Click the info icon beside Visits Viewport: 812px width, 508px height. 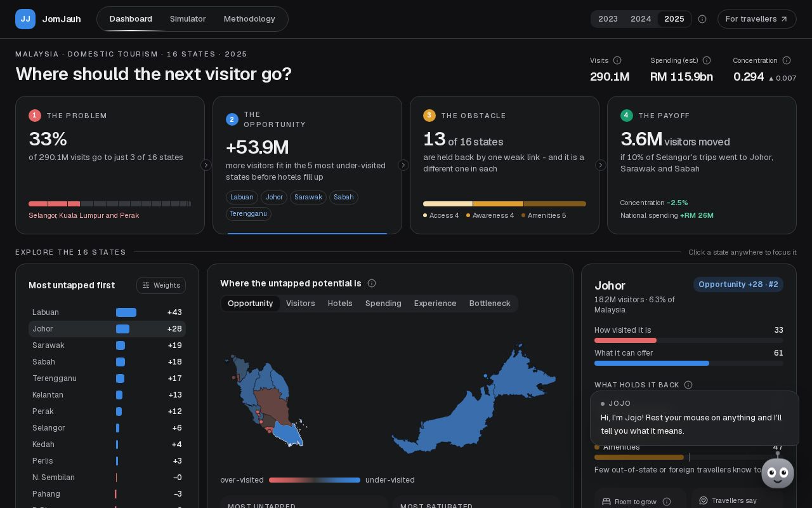tap(617, 60)
